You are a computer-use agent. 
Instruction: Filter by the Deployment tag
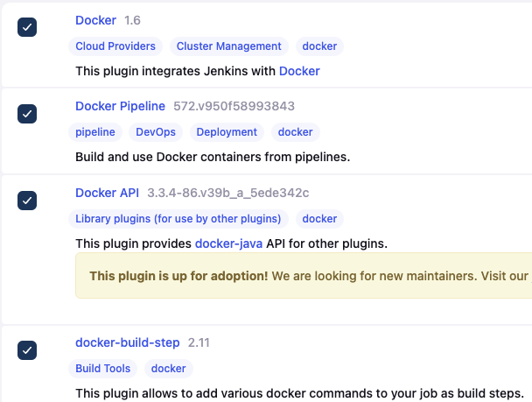[227, 132]
